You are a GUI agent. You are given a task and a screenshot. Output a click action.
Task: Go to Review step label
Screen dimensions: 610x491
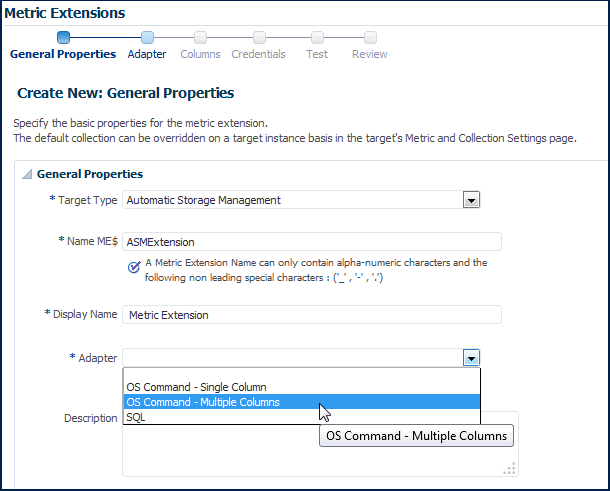pyautogui.click(x=370, y=54)
